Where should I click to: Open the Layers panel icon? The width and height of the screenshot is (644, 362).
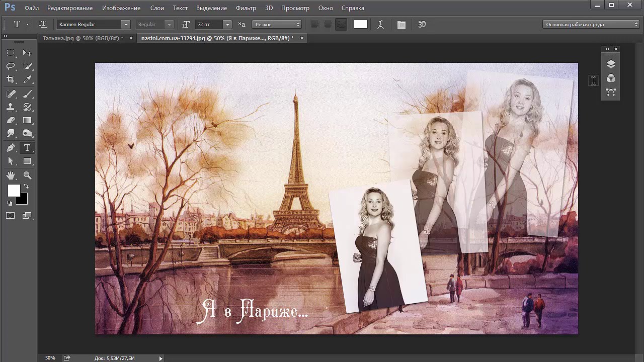pyautogui.click(x=611, y=64)
